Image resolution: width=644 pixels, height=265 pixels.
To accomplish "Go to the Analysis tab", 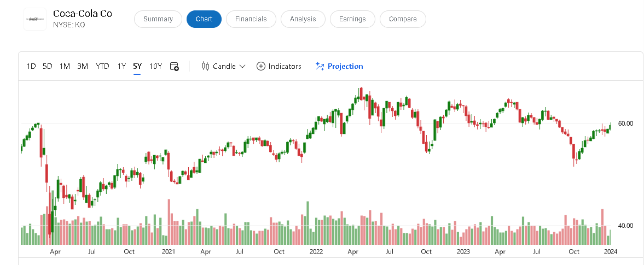I will click(x=303, y=19).
